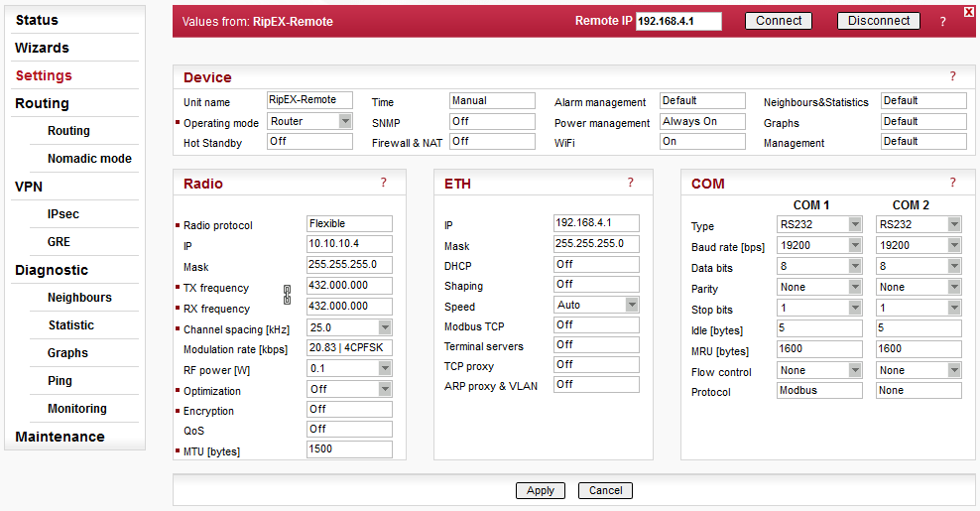
Task: Open help for the Radio section
Action: (383, 183)
